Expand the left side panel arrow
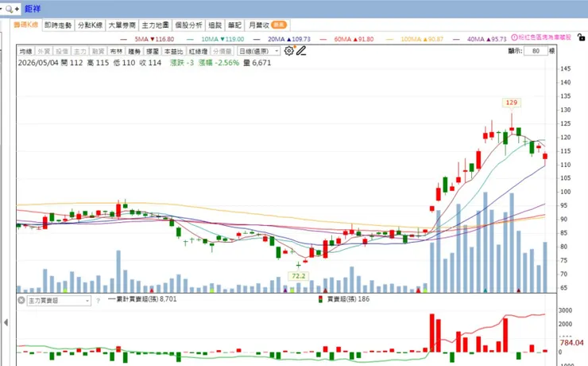This screenshot has height=366, width=588. tap(6, 322)
